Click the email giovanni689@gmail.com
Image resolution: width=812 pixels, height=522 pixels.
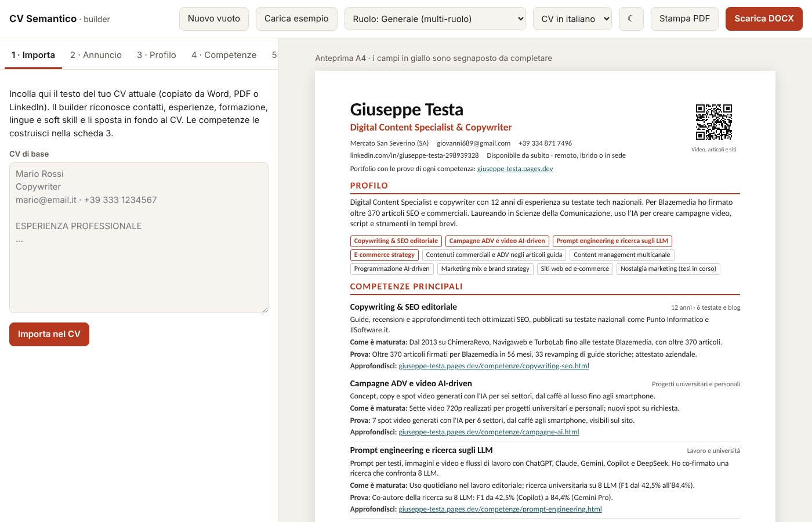474,143
